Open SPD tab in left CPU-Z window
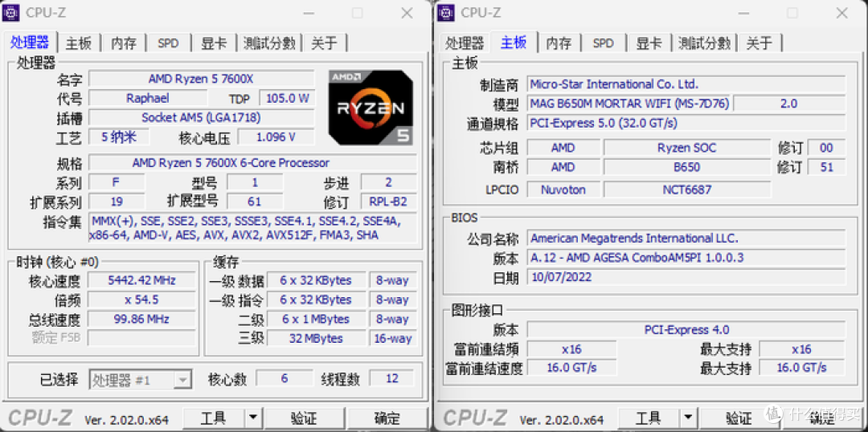Image resolution: width=868 pixels, height=432 pixels. point(168,43)
